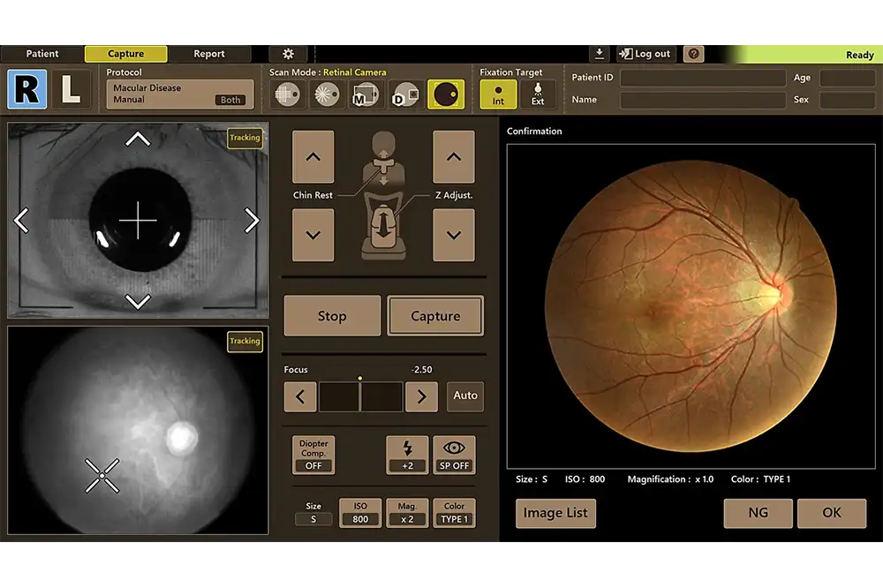The image size is (883, 588).
Task: Switch to the left eye L button
Action: pyautogui.click(x=71, y=90)
